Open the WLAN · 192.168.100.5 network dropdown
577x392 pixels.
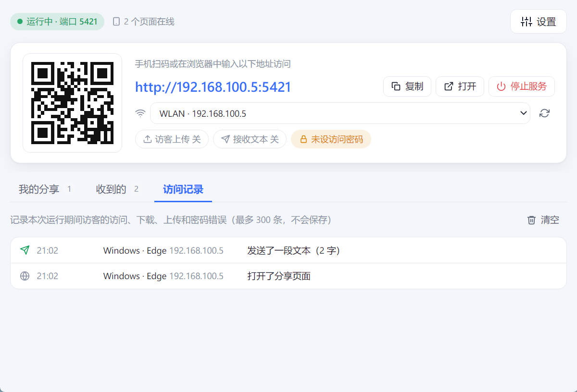pyautogui.click(x=340, y=113)
